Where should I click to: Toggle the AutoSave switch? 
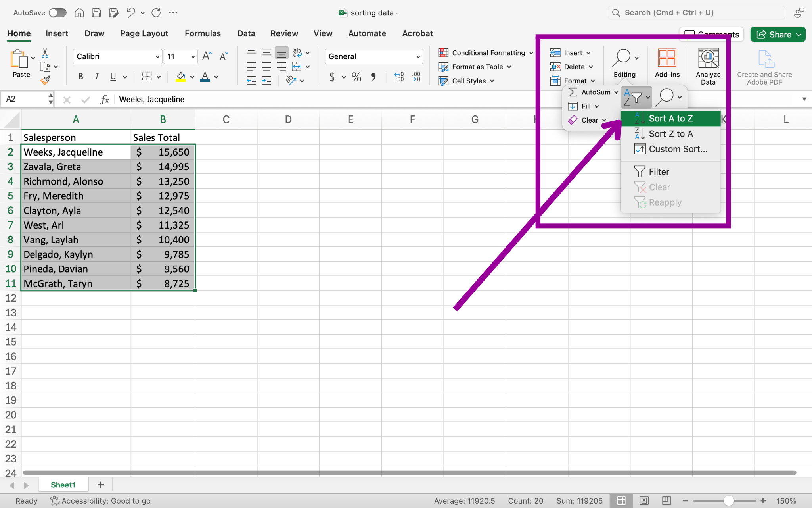coord(57,13)
